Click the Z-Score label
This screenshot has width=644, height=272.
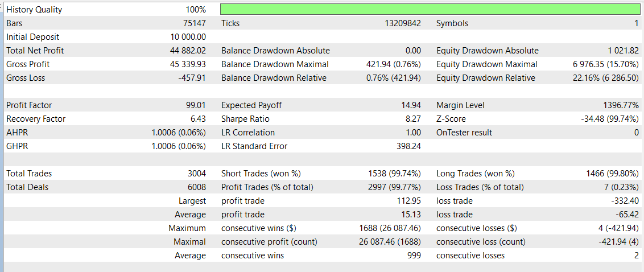pyautogui.click(x=451, y=119)
